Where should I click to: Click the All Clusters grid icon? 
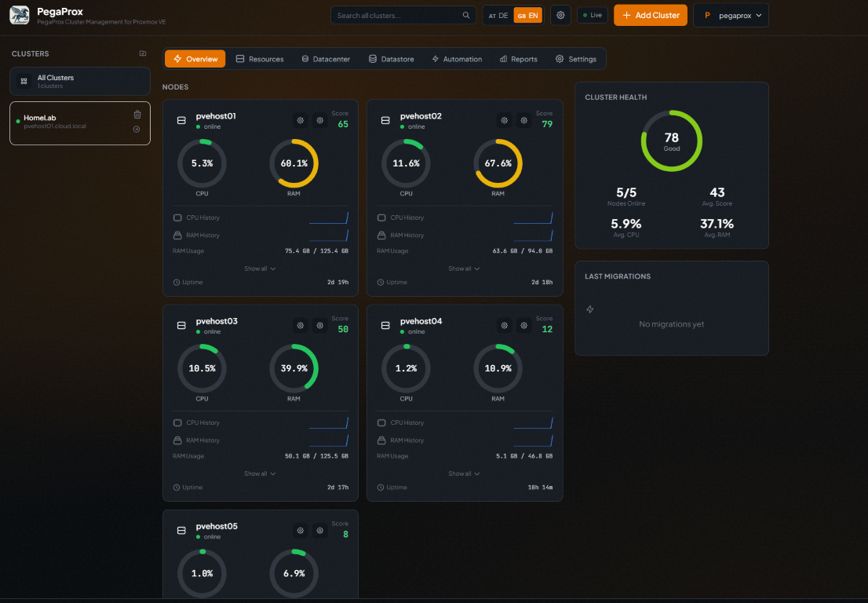[x=24, y=82]
